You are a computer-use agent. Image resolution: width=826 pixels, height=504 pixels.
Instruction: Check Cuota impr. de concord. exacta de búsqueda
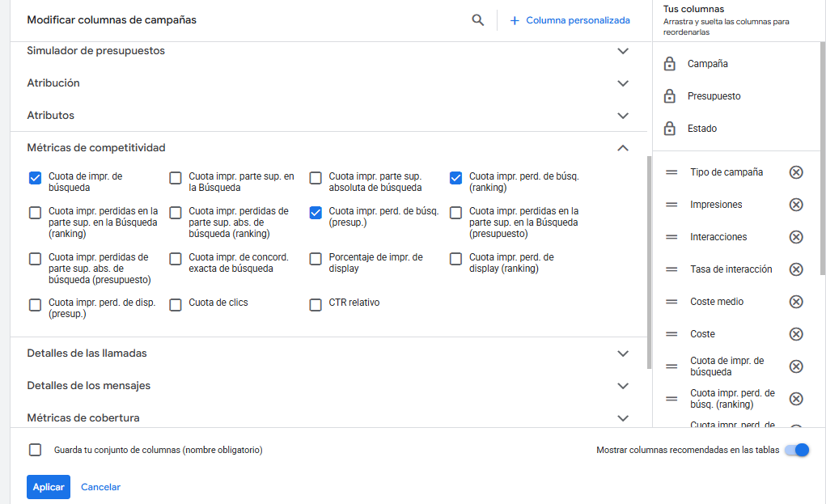pos(176,259)
